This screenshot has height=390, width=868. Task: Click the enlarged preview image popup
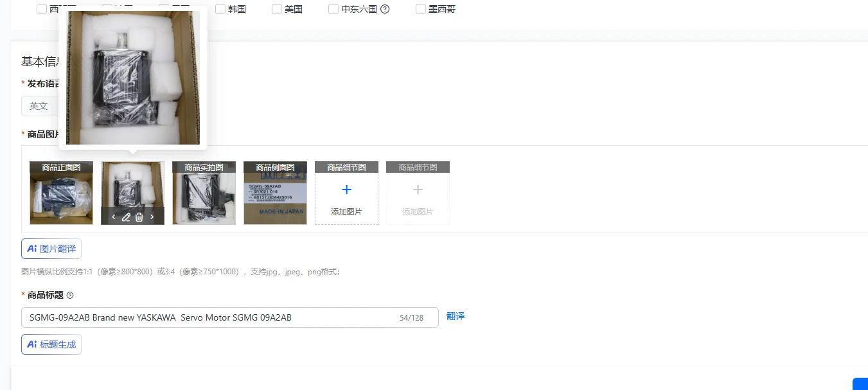click(133, 78)
